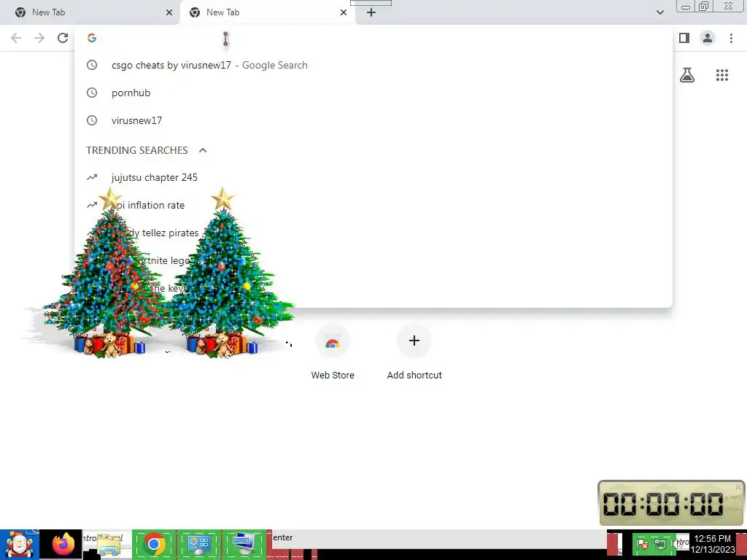Click the Google G icon in the address bar
Viewport: 747px width, 560px height.
[x=92, y=38]
